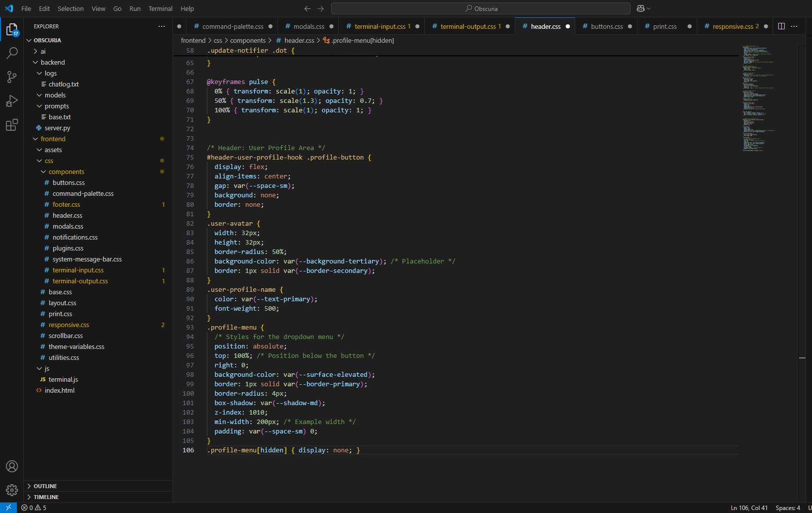
Task: Open the Copilot chat icon in title bar
Action: pos(640,8)
